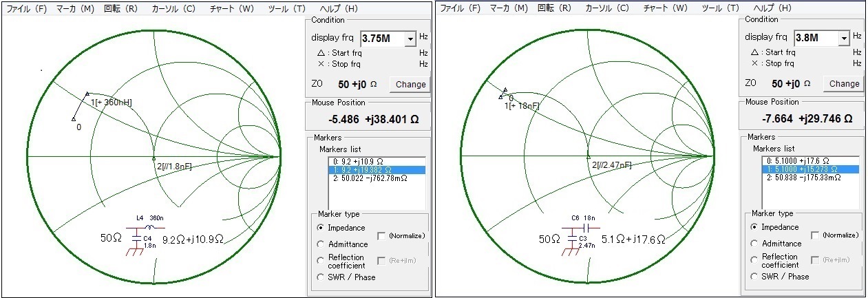Open ヘルプ (H) menu in right window
The width and height of the screenshot is (868, 298).
pos(772,8)
